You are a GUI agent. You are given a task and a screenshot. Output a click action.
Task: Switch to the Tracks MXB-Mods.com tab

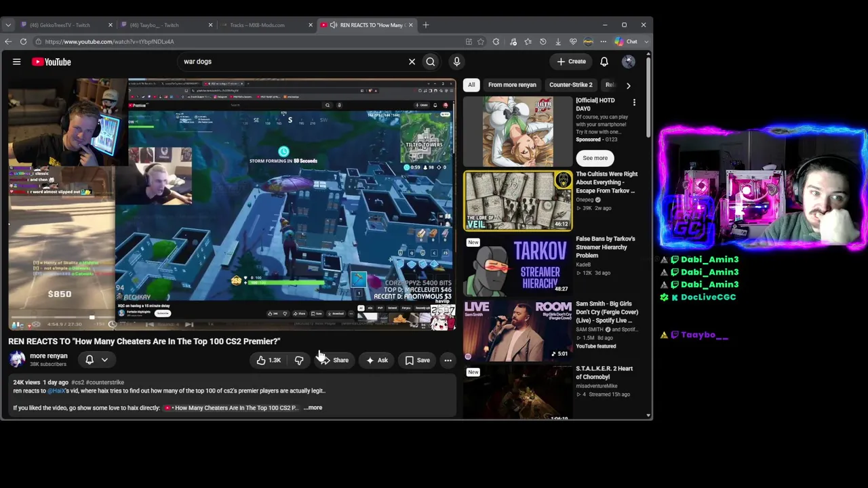point(267,25)
